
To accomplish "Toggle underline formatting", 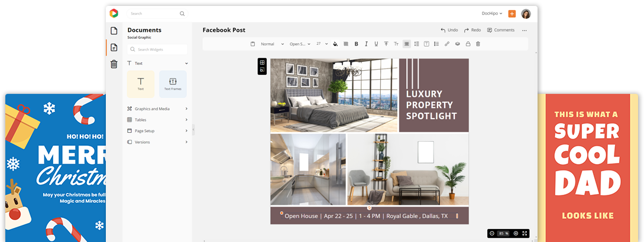I will pos(376,44).
